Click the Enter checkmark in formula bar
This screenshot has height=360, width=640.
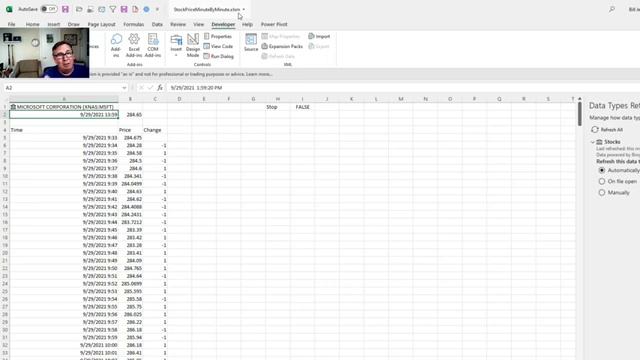point(150,88)
